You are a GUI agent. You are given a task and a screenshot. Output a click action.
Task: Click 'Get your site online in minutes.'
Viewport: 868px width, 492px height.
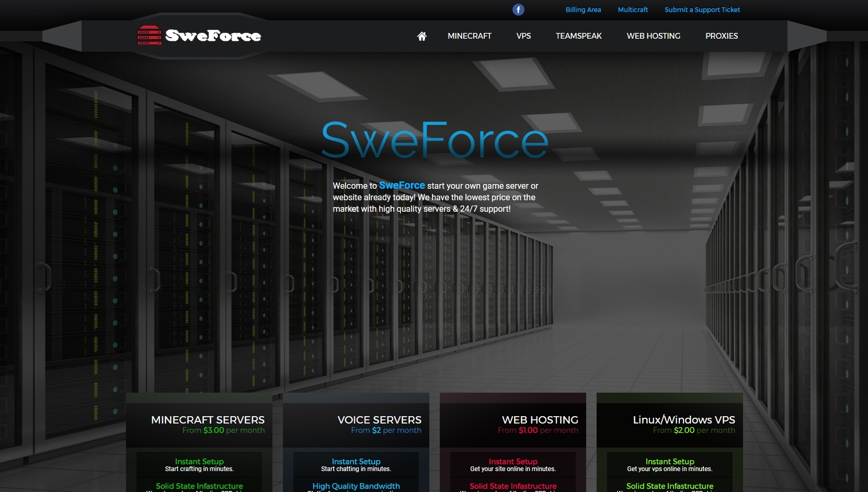click(513, 469)
